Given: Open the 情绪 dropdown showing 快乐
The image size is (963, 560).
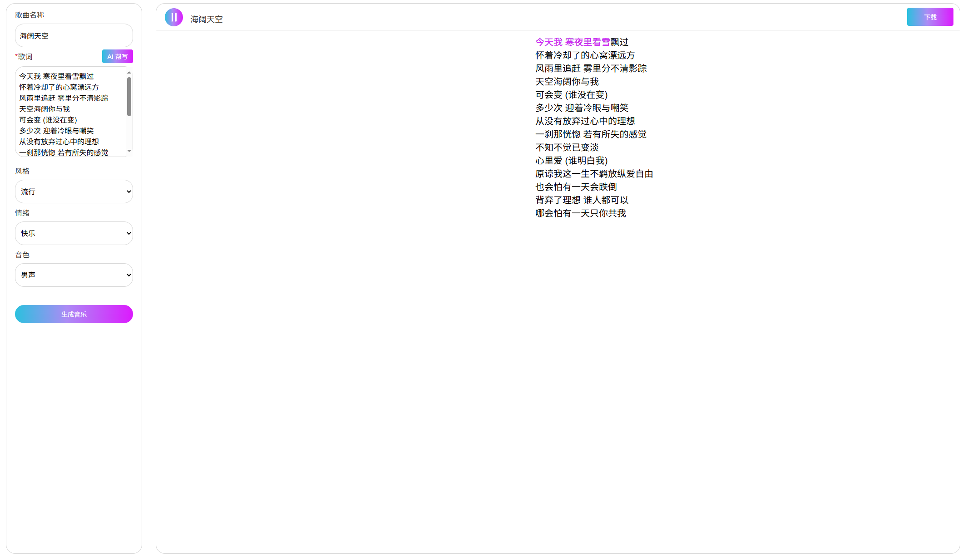Looking at the screenshot, I should (x=74, y=233).
